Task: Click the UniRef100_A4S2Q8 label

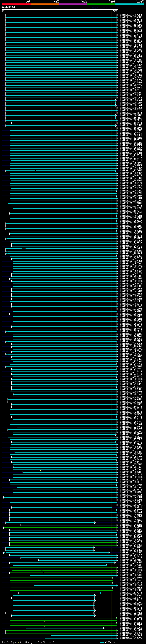Action: (x=131, y=42)
